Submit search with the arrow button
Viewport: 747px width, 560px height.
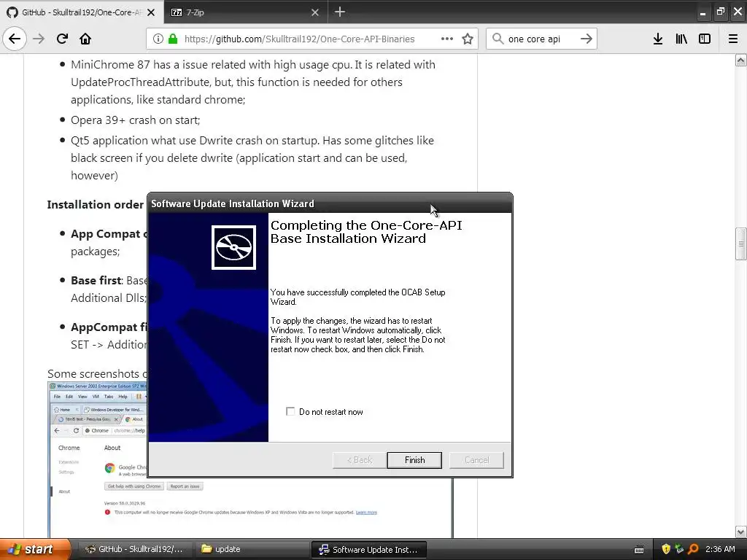pos(587,39)
